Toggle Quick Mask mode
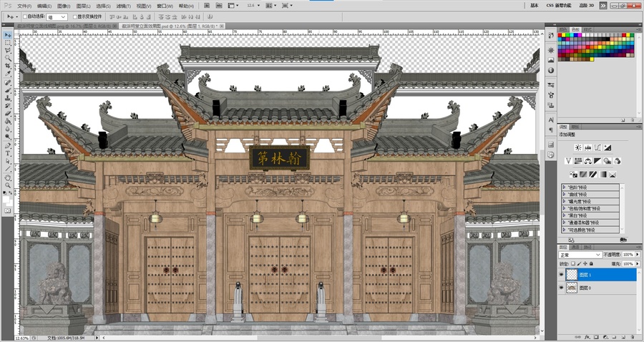The height and width of the screenshot is (342, 644). coord(8,210)
